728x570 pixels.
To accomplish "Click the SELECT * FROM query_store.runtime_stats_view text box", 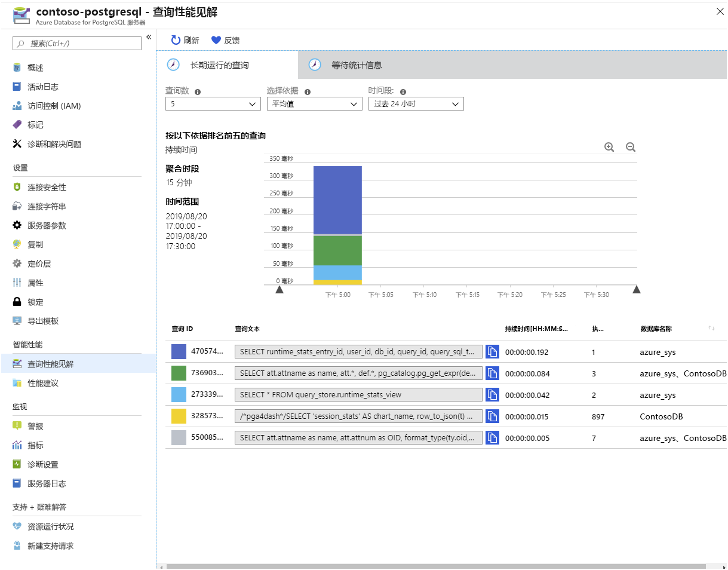I will tap(358, 395).
